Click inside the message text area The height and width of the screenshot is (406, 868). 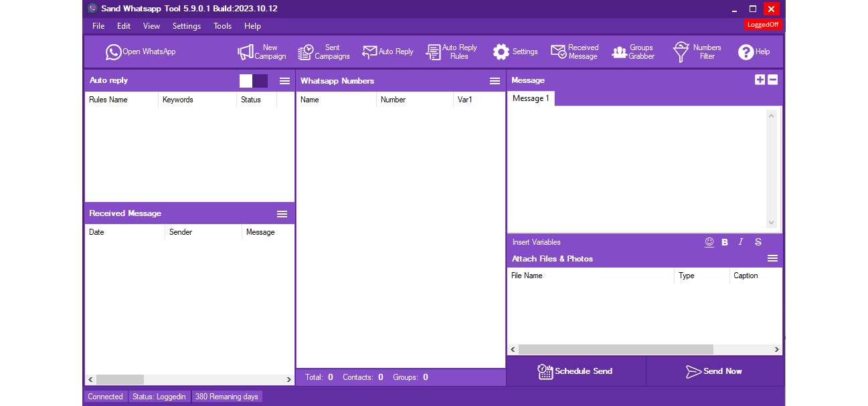[x=636, y=169]
